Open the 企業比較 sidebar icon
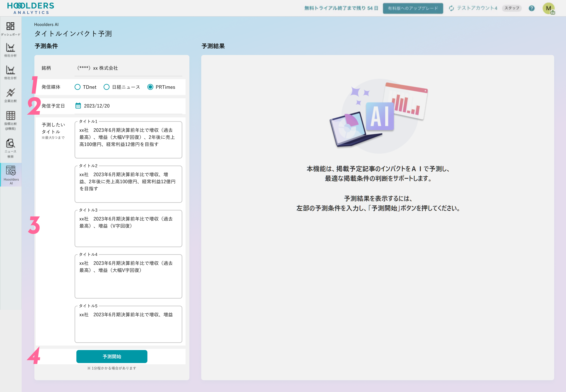Screen dimensions: 566x392 pyautogui.click(x=10, y=93)
